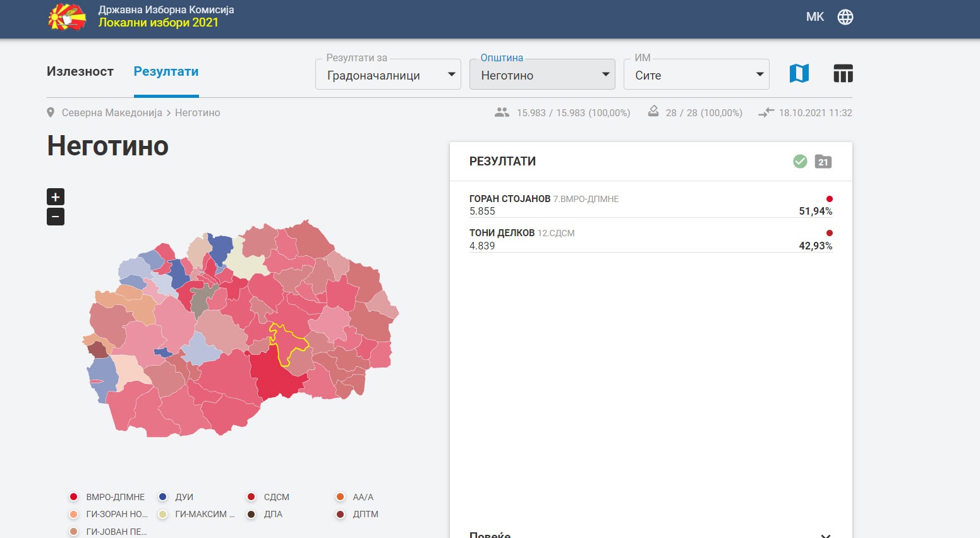This screenshot has width=980, height=538.
Task: Switch to map view icon
Action: click(x=799, y=74)
